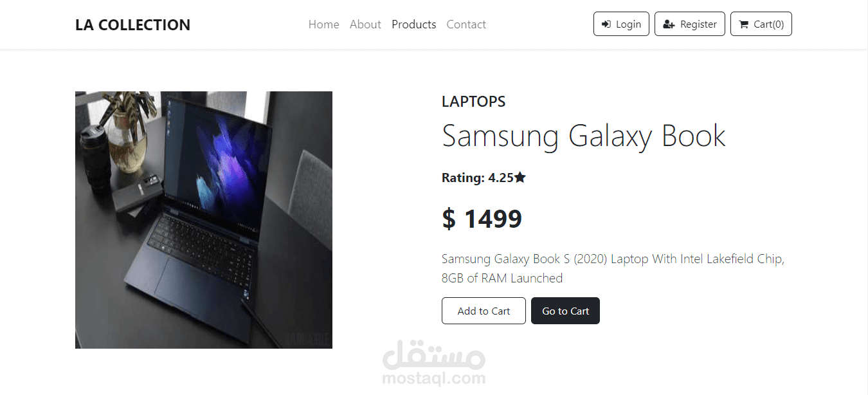Click the shopping cart icon in navbar
The width and height of the screenshot is (868, 395).
click(744, 24)
